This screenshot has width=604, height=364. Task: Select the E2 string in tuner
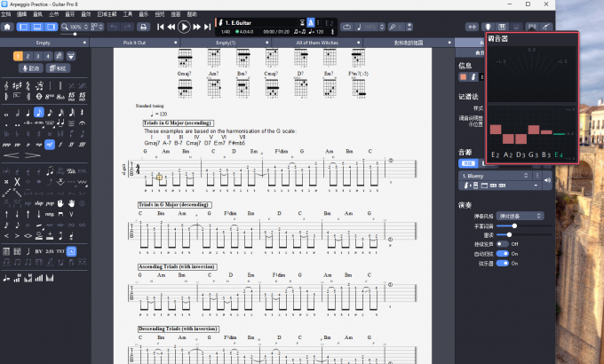coord(495,154)
